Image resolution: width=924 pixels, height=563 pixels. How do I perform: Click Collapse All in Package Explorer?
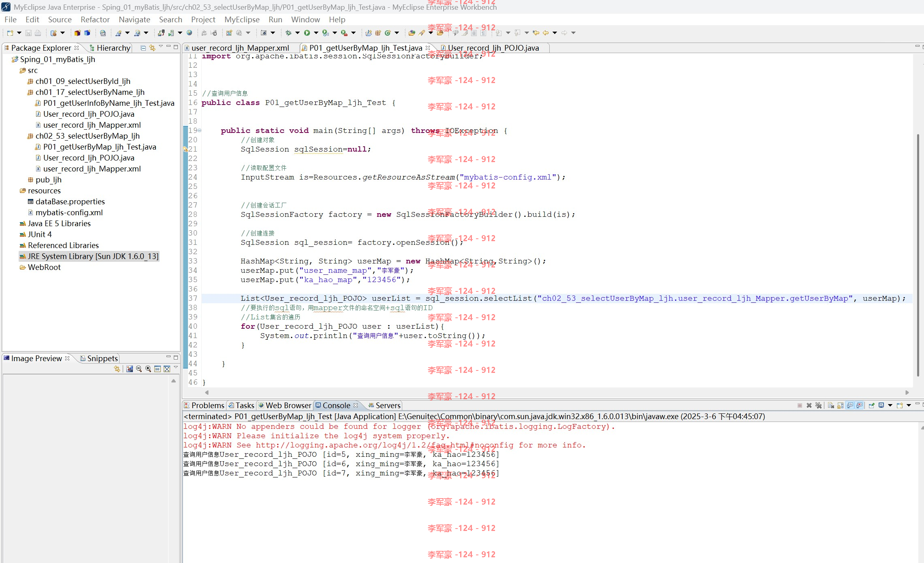143,48
